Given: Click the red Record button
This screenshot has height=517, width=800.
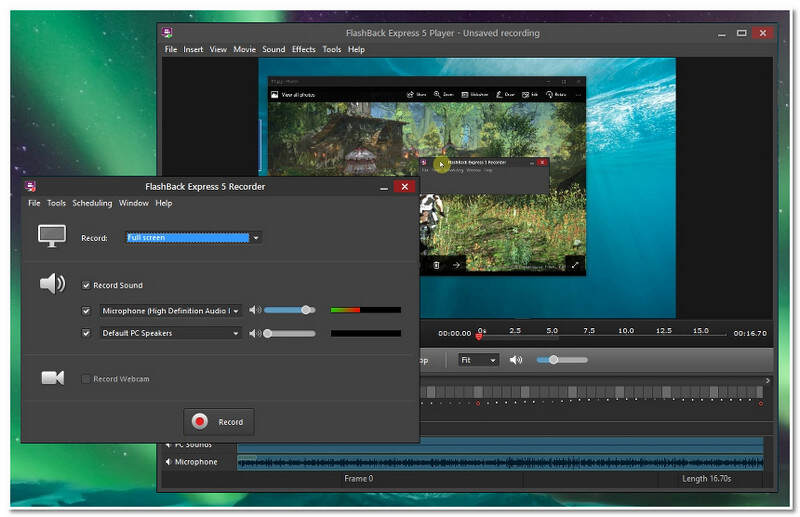Looking at the screenshot, I should click(x=218, y=421).
